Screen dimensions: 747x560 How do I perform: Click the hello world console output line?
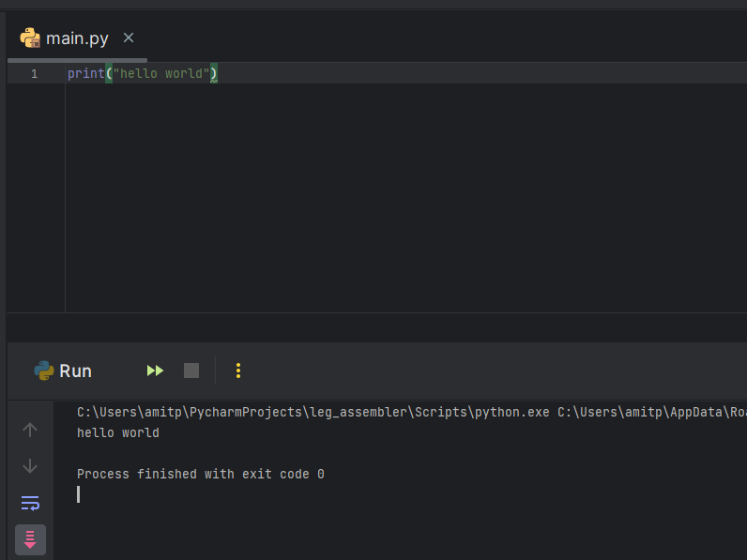(118, 432)
